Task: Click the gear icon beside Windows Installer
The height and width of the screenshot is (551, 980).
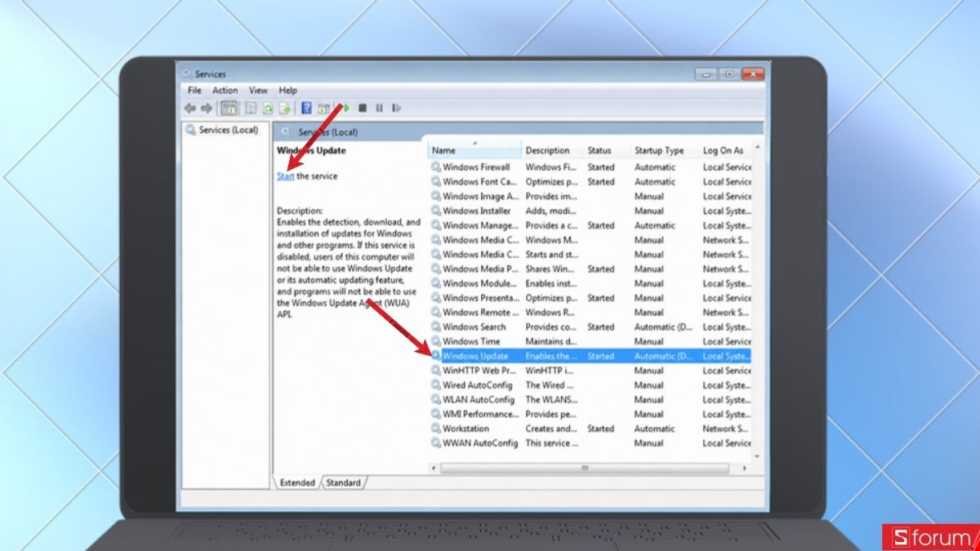Action: click(436, 211)
